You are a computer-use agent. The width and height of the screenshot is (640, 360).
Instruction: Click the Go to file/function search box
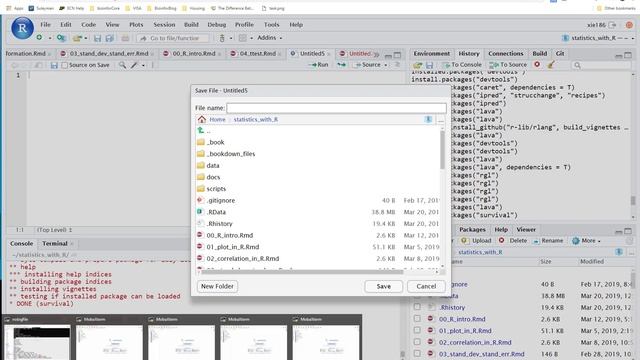(173, 38)
